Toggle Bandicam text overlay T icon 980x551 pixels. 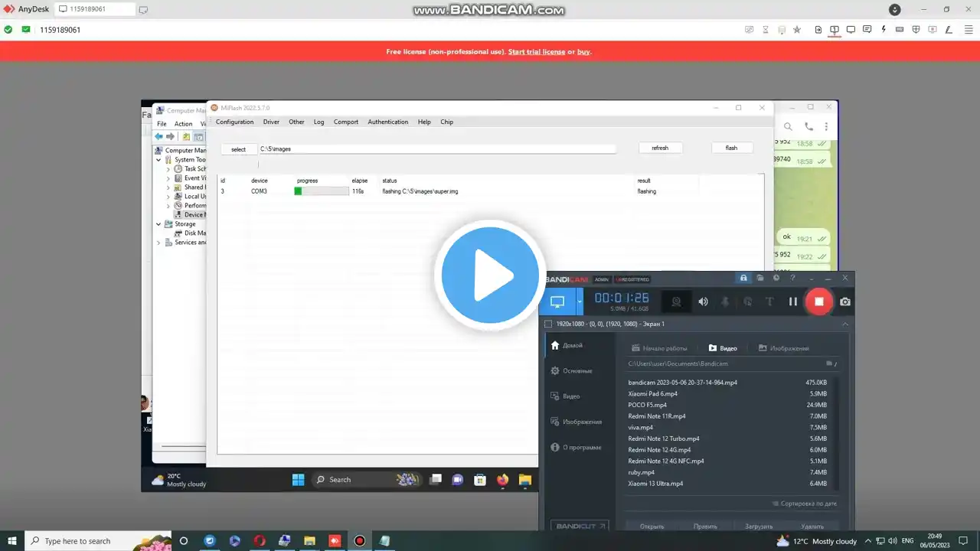pyautogui.click(x=770, y=302)
